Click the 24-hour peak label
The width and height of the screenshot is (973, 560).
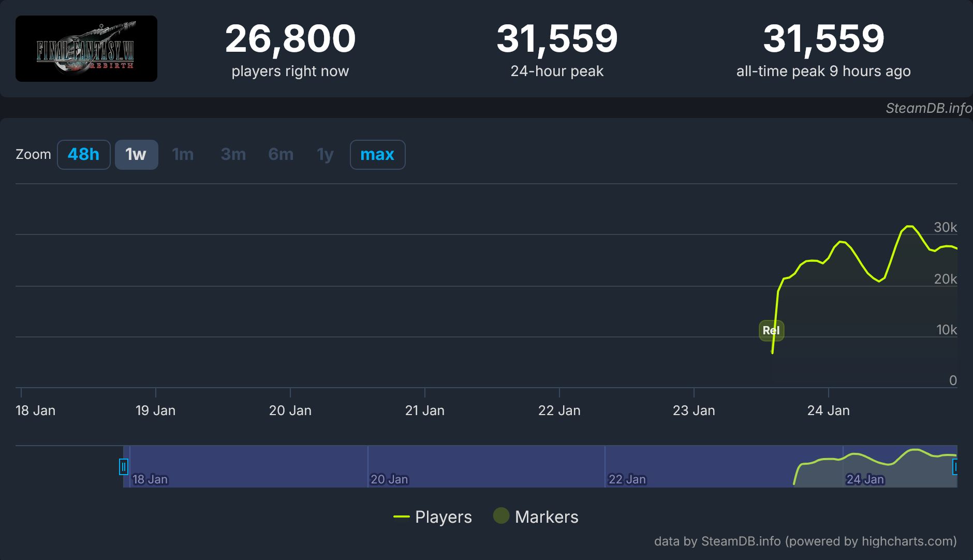coord(557,71)
